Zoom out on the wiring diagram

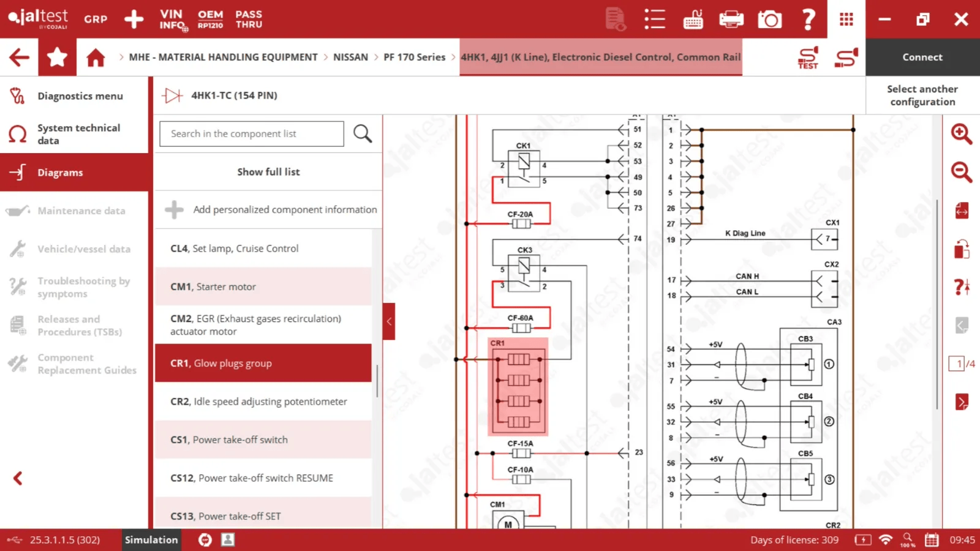[x=961, y=172]
